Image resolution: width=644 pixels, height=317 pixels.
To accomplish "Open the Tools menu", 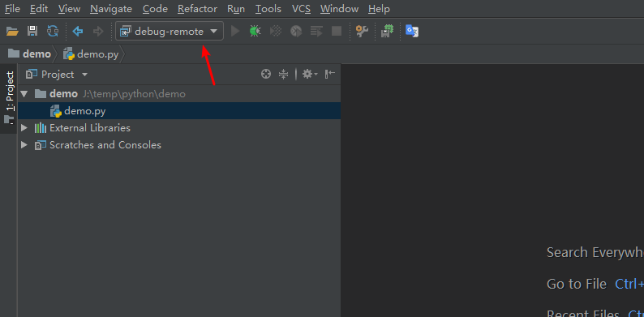I will pos(268,9).
